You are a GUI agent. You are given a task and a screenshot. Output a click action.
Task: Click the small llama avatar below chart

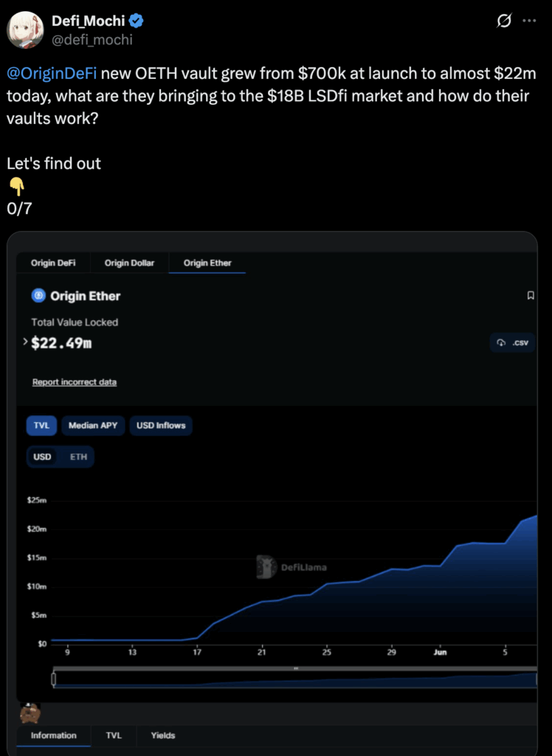pyautogui.click(x=30, y=713)
